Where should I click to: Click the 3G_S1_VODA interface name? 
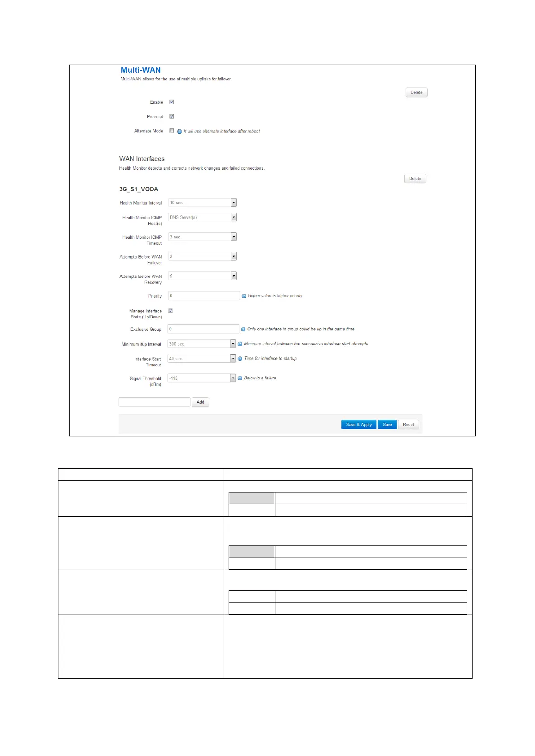[x=139, y=189]
